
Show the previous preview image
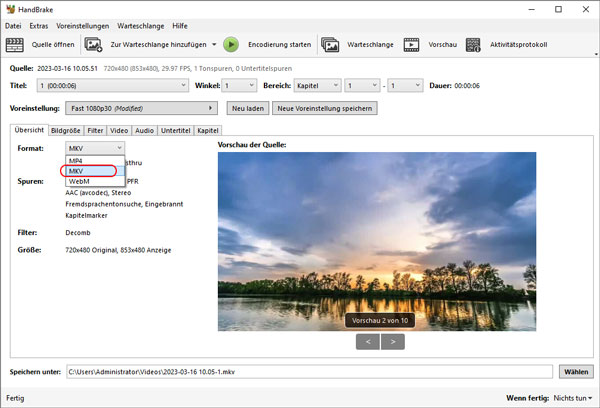pyautogui.click(x=368, y=341)
